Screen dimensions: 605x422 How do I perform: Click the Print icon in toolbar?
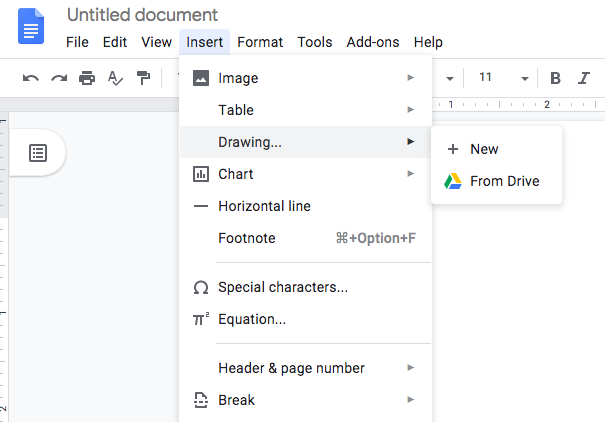click(87, 78)
